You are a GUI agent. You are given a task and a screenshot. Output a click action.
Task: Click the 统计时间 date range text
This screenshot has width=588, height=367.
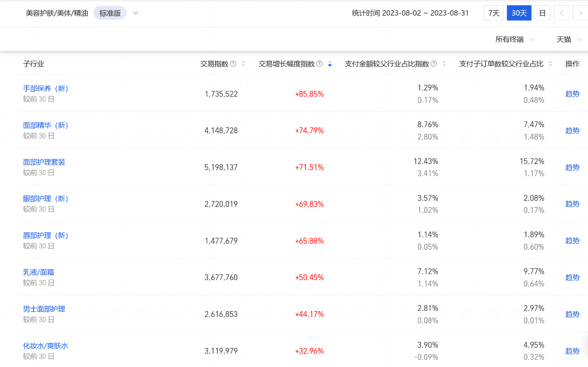click(410, 13)
